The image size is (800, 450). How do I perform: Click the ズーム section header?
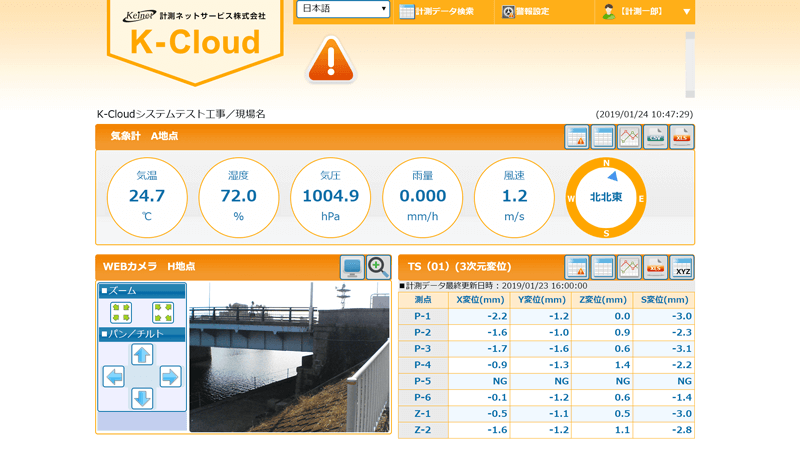click(x=142, y=291)
